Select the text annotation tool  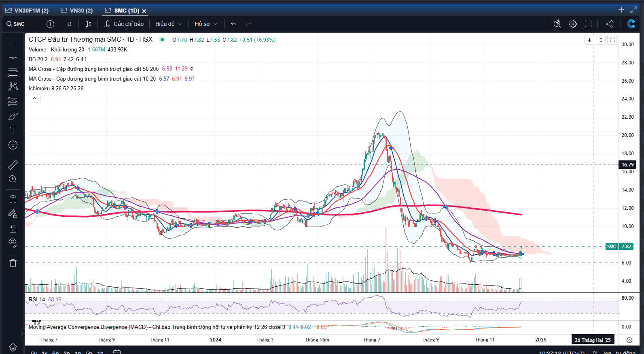[13, 130]
